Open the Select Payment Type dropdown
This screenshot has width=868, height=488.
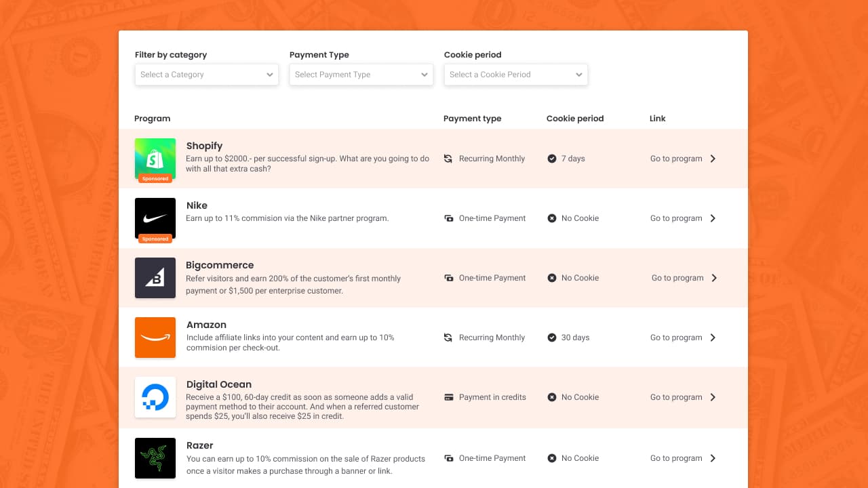361,75
